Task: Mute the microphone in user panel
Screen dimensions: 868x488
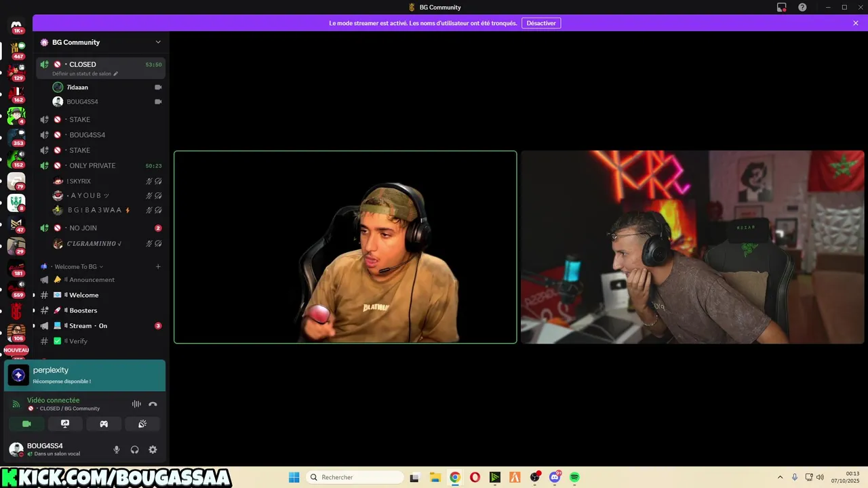Action: pyautogui.click(x=117, y=449)
